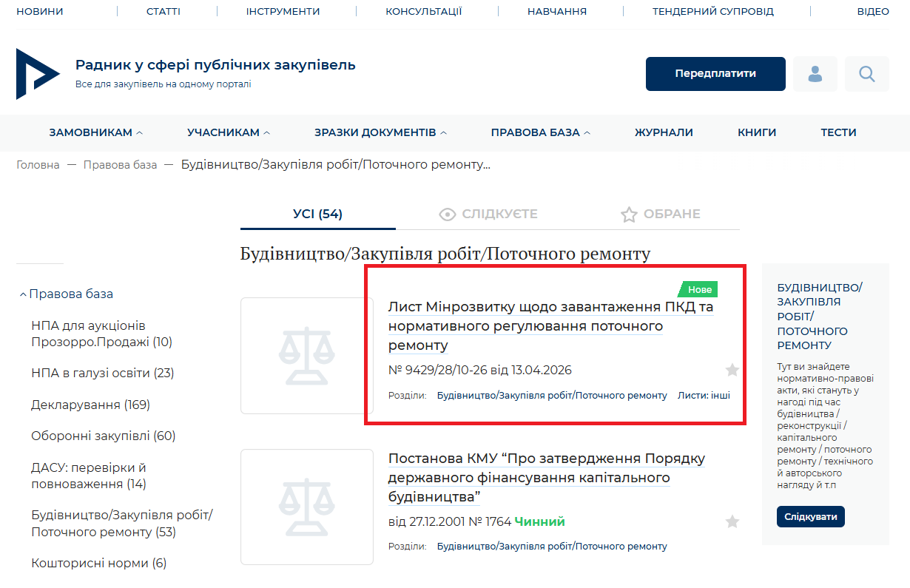910x588 pixels.
Task: Expand the Замовникам dropdown menu
Action: tap(95, 132)
